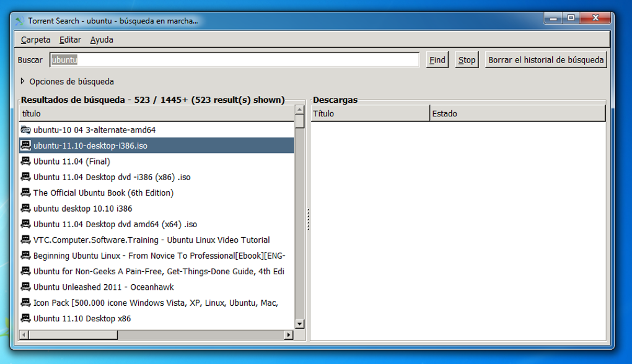This screenshot has width=632, height=364.
Task: Click the Find button
Action: click(x=437, y=60)
